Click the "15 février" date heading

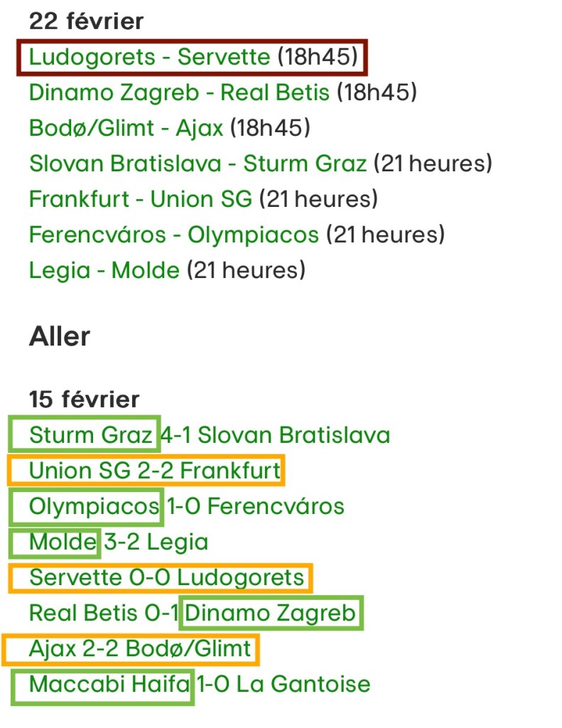pos(84,399)
